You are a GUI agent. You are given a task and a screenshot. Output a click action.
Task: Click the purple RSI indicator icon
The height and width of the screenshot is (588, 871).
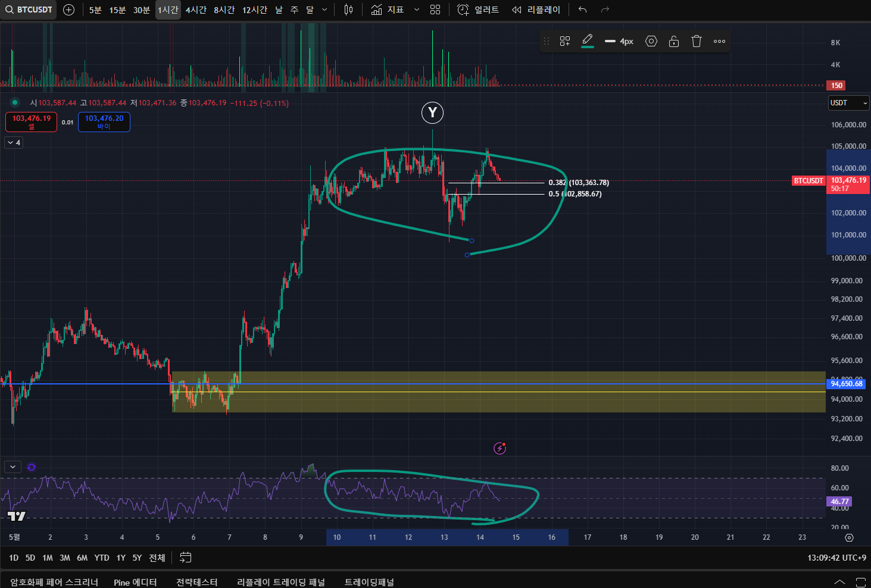(x=32, y=467)
